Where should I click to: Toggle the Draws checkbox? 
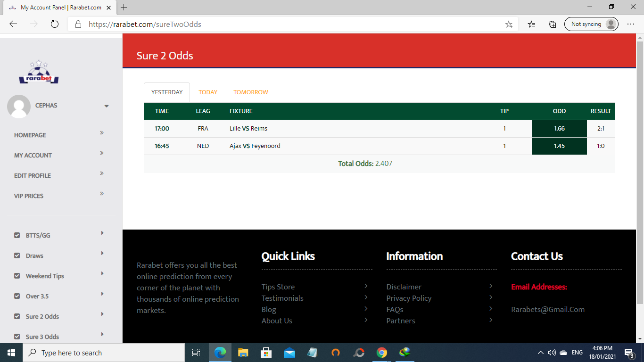(17, 255)
